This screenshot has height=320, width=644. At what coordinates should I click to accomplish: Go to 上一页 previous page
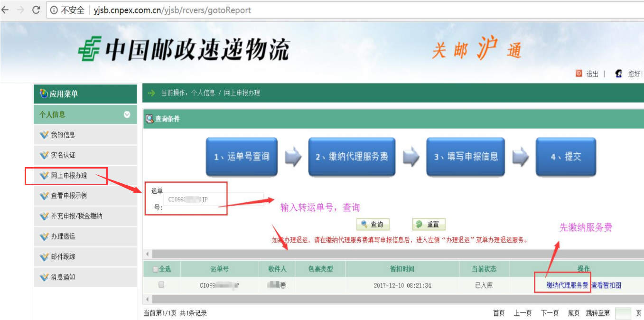pos(523,313)
